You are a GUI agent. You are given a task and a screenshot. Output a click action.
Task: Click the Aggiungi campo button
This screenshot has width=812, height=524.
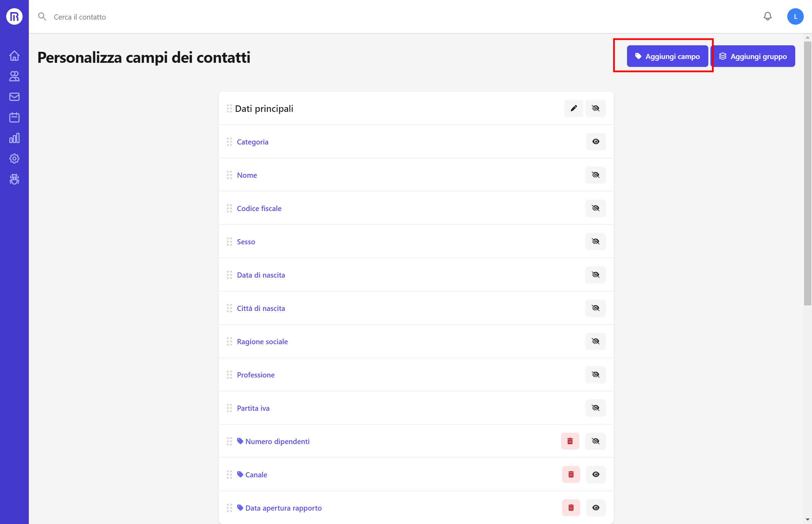(667, 56)
